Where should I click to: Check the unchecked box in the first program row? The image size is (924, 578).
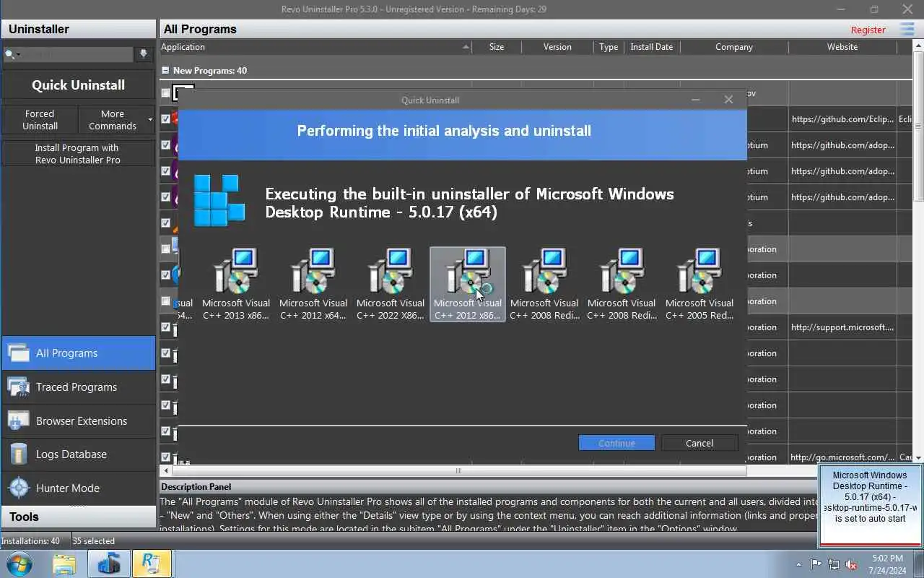click(x=166, y=93)
